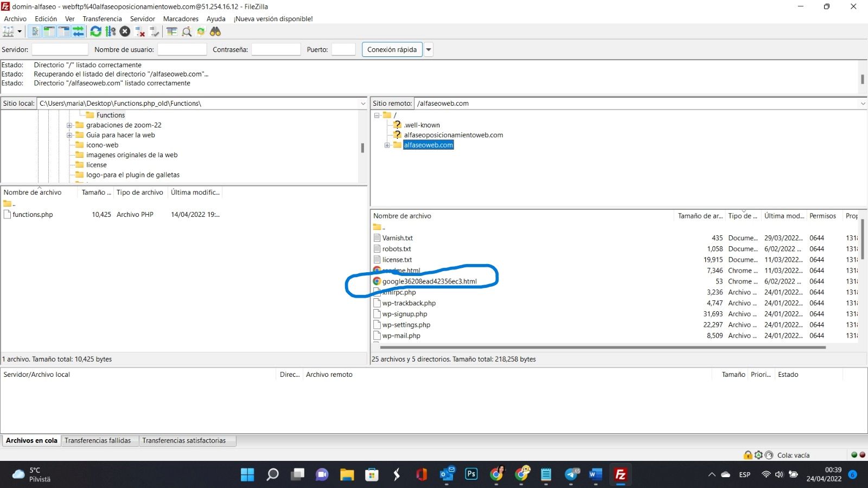Viewport: 868px width, 488px height.
Task: Select the .well-known remote folder
Action: tap(422, 125)
